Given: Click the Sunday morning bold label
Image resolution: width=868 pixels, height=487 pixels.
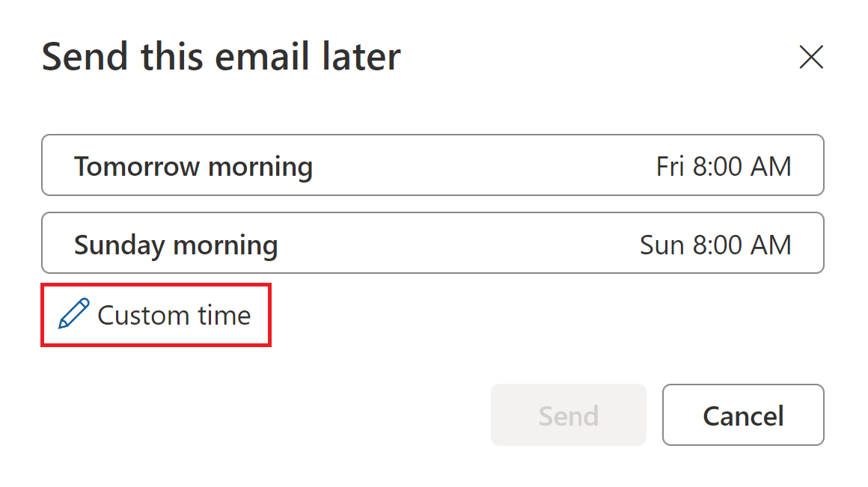Looking at the screenshot, I should point(176,245).
